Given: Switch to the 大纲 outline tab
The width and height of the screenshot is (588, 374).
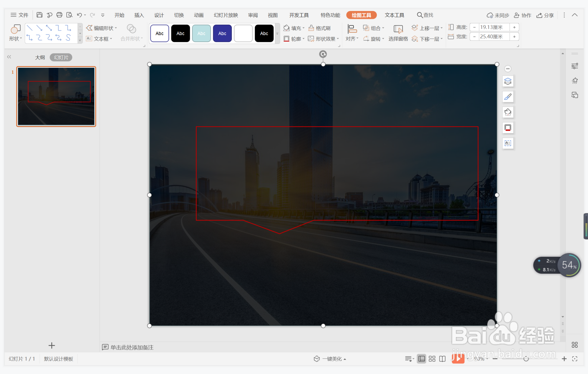Looking at the screenshot, I should [x=40, y=57].
